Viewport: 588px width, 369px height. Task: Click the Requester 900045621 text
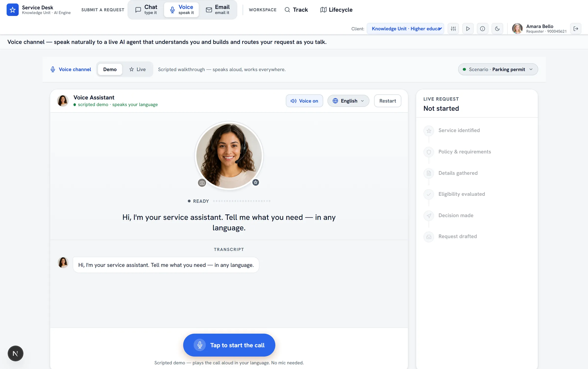(x=546, y=31)
